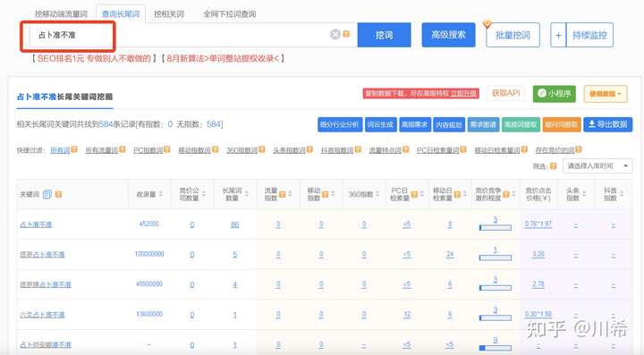Open help icon beside 存在竞价的词 filter
Screen dimensions: 644x355
(x=579, y=150)
